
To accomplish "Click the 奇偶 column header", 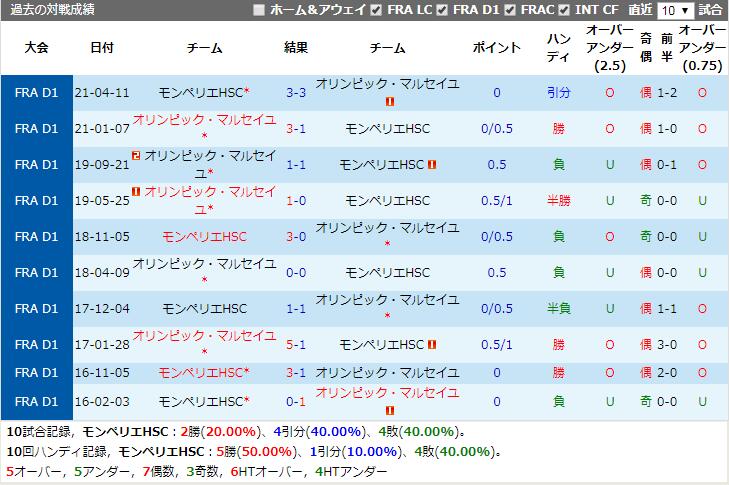I will pyautogui.click(x=646, y=47).
